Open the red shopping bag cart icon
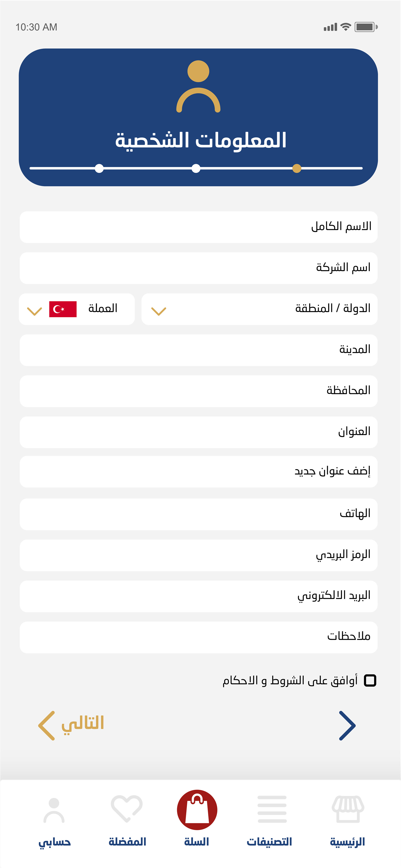401x868 pixels. pos(197,810)
